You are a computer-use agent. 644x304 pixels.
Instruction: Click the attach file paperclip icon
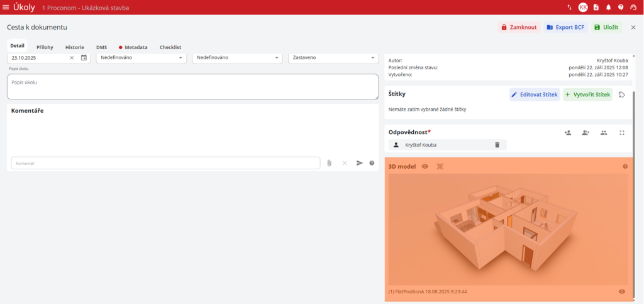(x=329, y=163)
